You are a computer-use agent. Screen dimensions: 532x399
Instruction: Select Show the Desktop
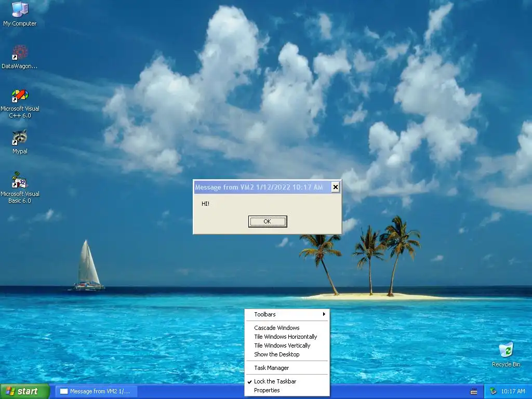point(287,354)
